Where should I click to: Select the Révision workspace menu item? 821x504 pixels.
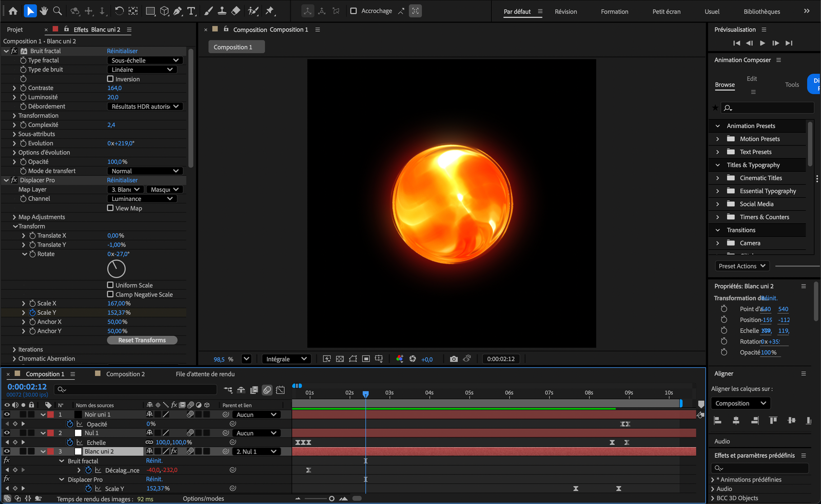coord(565,11)
